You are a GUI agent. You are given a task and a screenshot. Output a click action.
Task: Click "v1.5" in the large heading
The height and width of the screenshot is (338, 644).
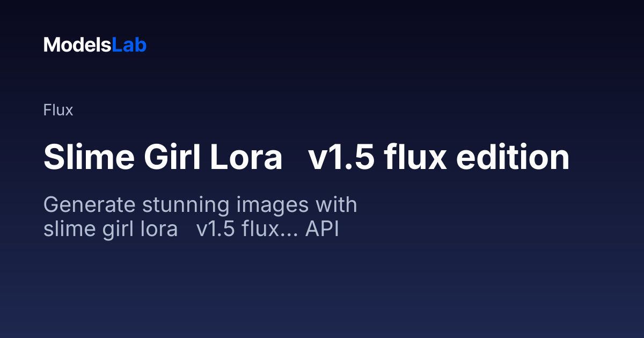(x=340, y=158)
